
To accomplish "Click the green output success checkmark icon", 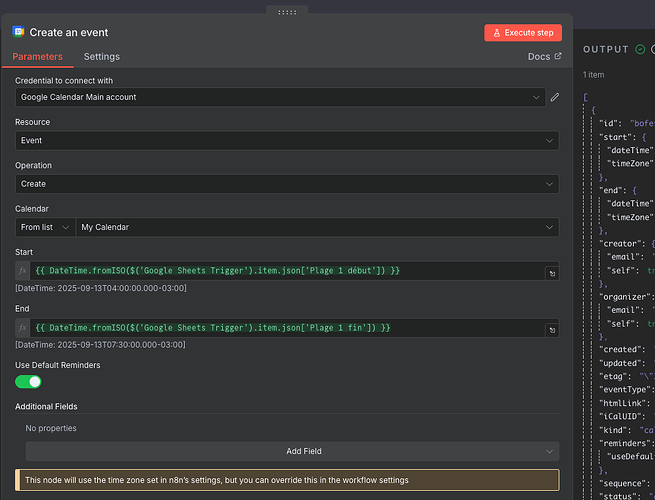I will tap(640, 49).
